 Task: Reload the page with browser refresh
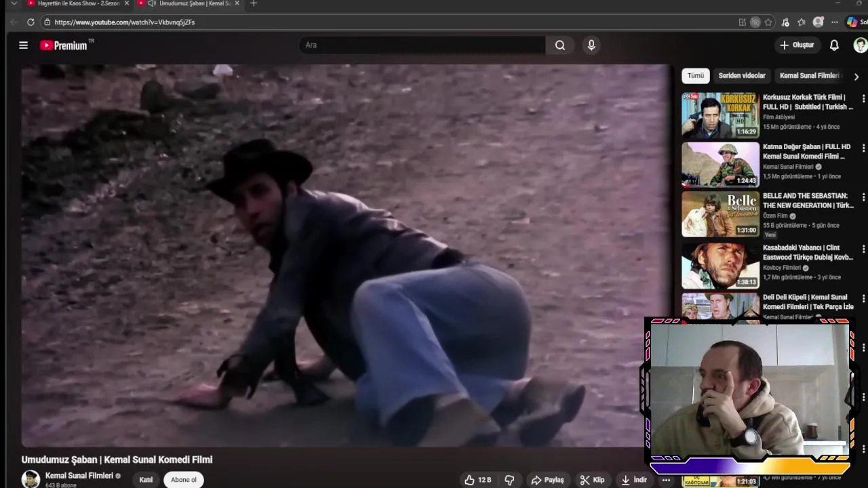(x=31, y=22)
